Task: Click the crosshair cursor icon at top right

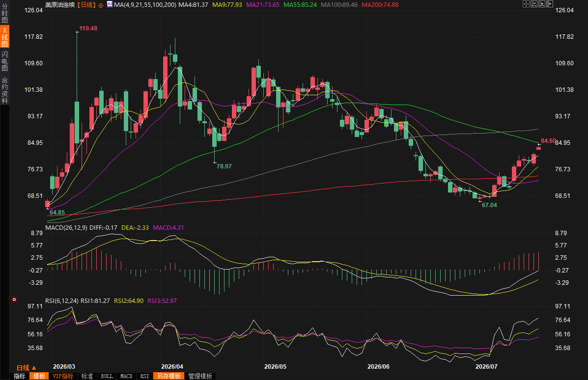Action: point(526,4)
